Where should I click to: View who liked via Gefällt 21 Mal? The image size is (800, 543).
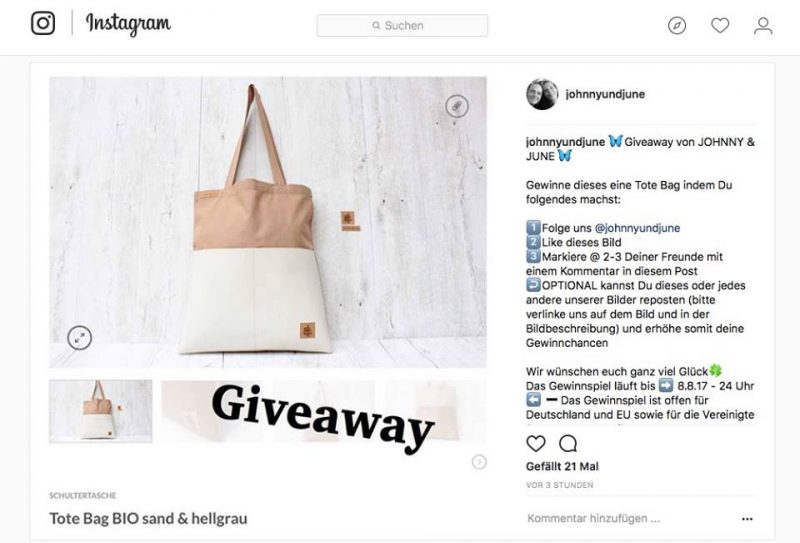coord(562,466)
